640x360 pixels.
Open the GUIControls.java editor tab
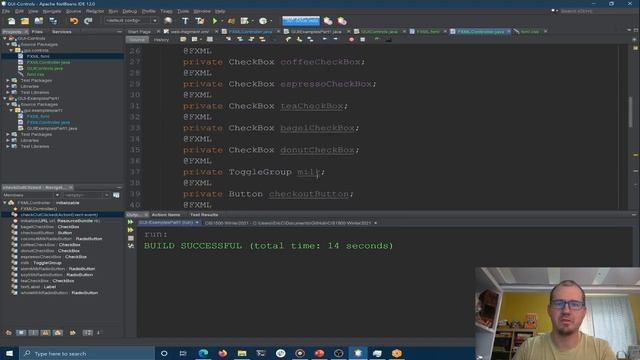(379, 31)
